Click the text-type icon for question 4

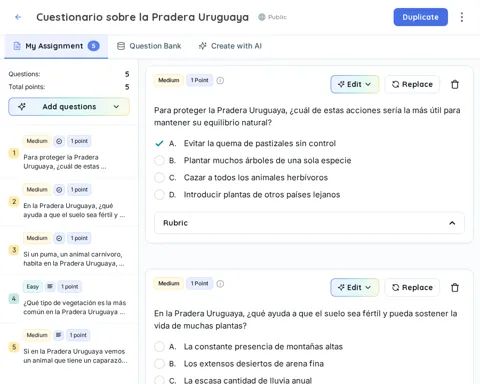50,287
